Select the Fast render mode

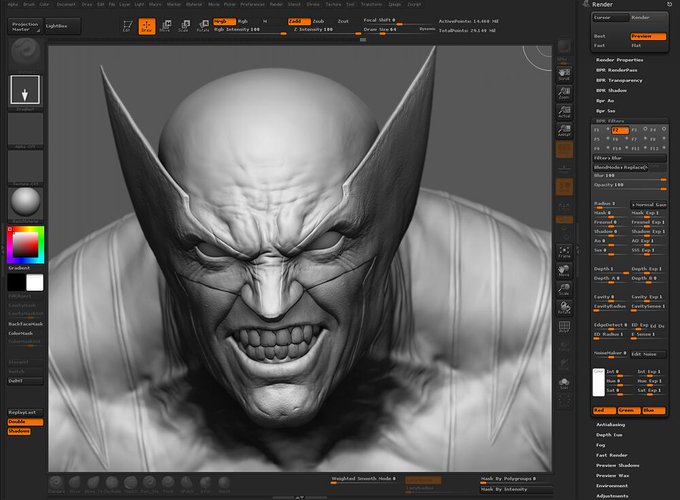[x=599, y=46]
